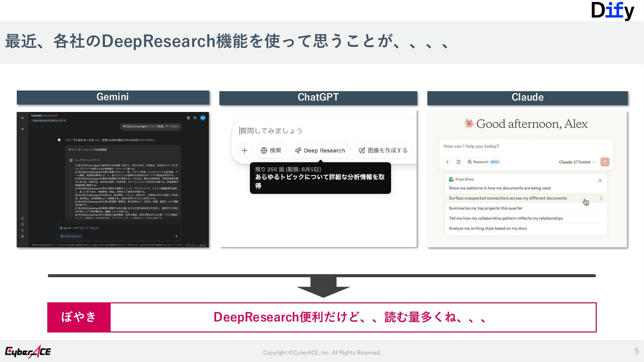Focus the How can I help you today field
This screenshot has width=644, height=362.
526,146
